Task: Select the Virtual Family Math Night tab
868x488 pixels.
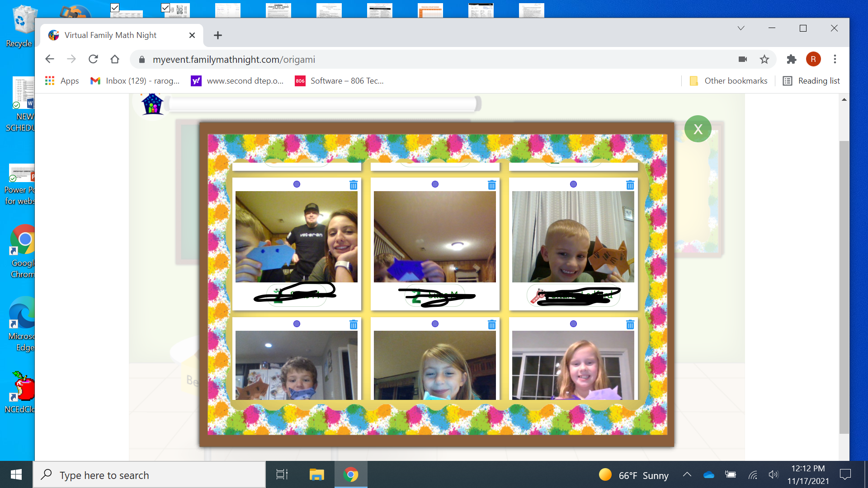Action: (x=111, y=35)
